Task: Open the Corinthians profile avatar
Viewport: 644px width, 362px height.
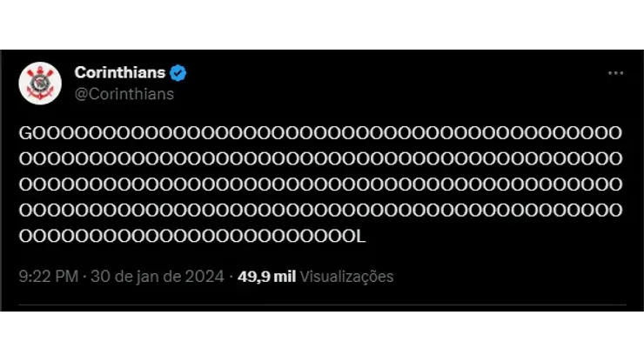Action: [41, 83]
